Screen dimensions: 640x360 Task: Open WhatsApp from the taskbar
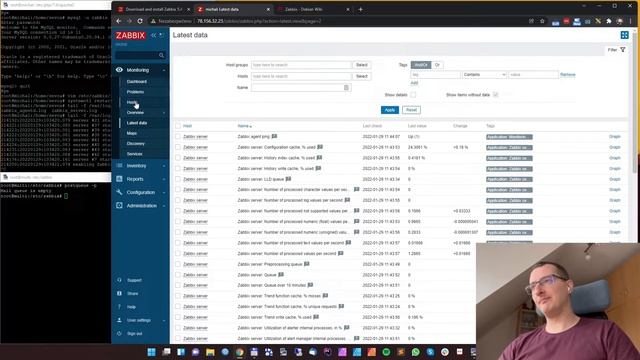(x=416, y=352)
